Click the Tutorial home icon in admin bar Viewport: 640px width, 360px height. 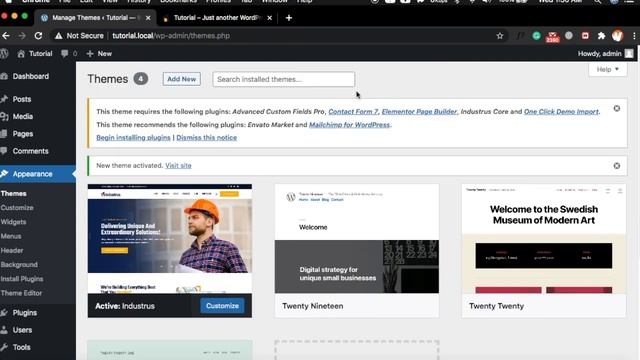(x=21, y=53)
